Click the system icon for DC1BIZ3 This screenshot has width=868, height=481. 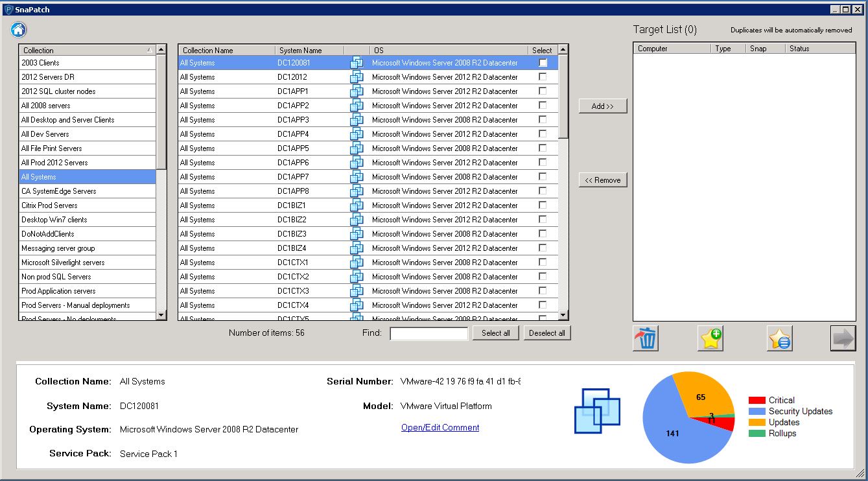(x=357, y=234)
